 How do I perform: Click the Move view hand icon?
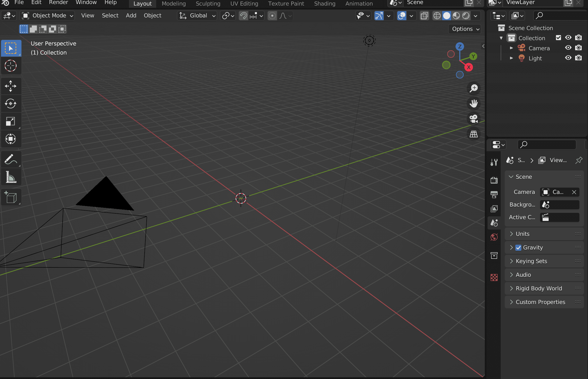tap(474, 104)
